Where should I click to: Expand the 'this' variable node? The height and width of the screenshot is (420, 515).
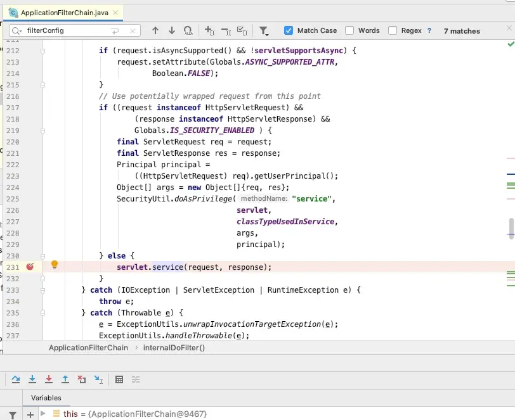point(42,414)
